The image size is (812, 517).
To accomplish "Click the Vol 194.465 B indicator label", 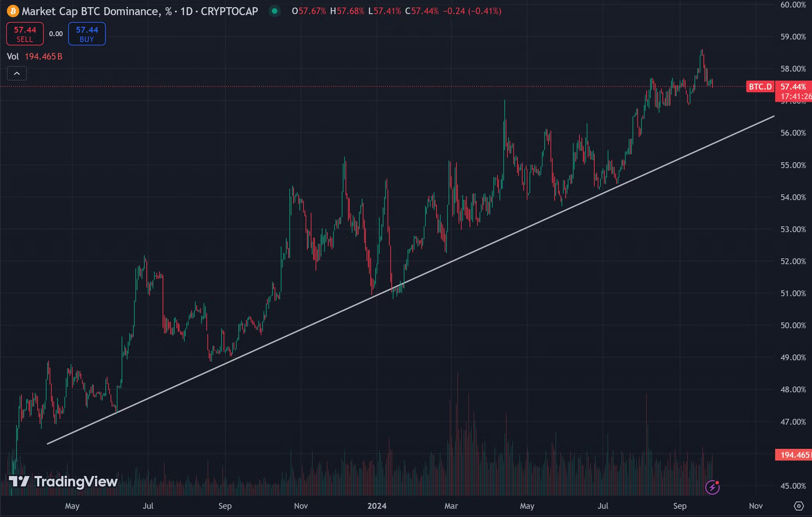I will 34,56.
